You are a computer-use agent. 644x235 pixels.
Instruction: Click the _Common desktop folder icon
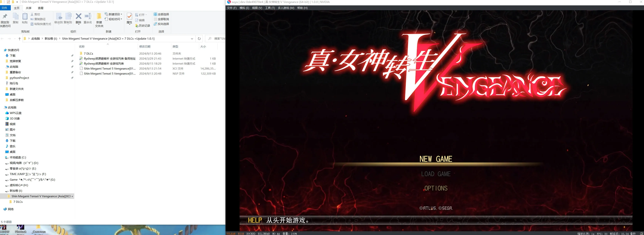click(38, 227)
